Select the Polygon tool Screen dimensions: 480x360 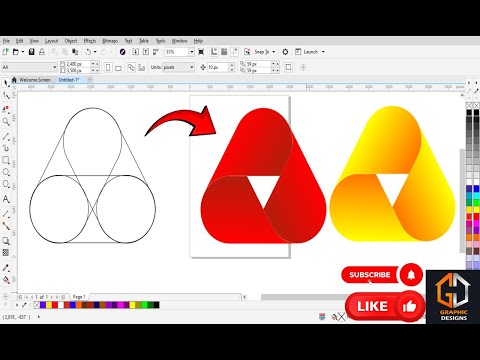point(6,184)
